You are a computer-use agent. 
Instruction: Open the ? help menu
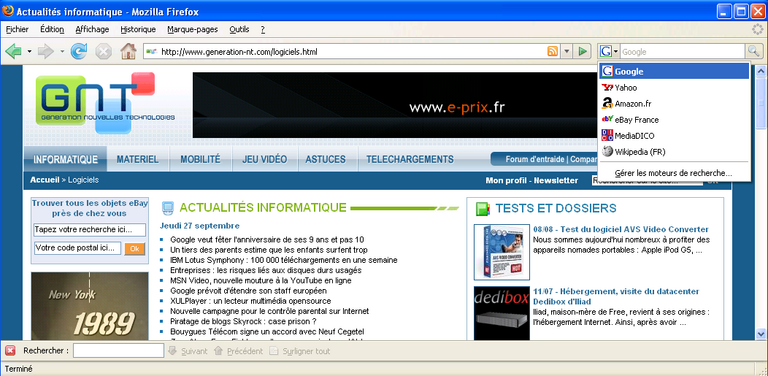(x=263, y=29)
